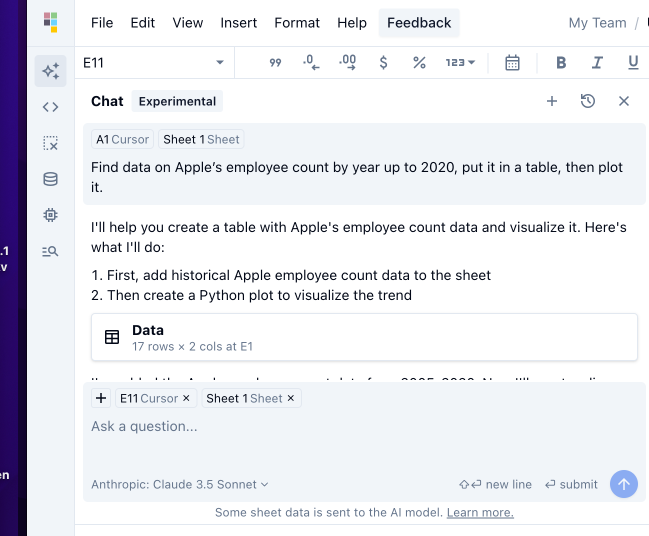
Task: Start a new chat with plus icon
Action: pyautogui.click(x=552, y=101)
